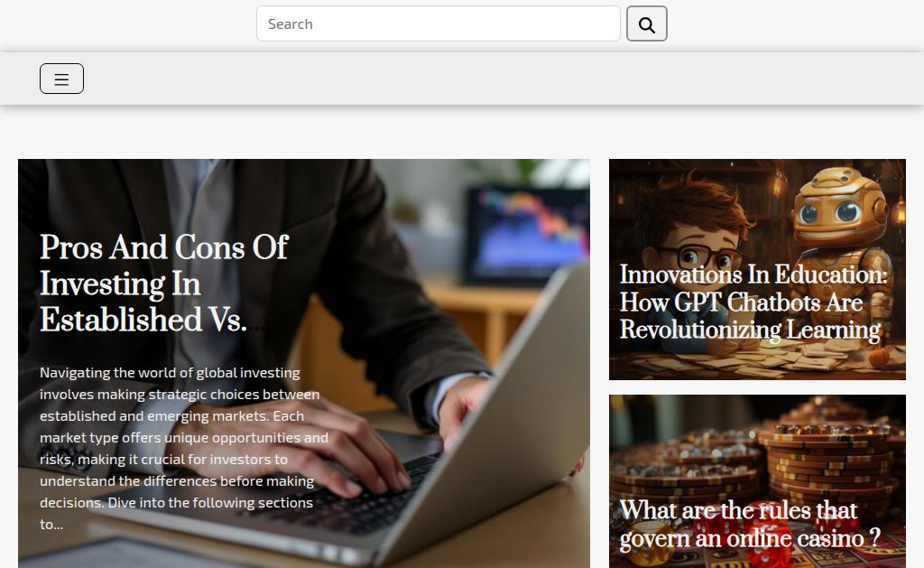The height and width of the screenshot is (568, 924).
Task: Click 'Revolutionizing Learning' title text
Action: click(750, 330)
